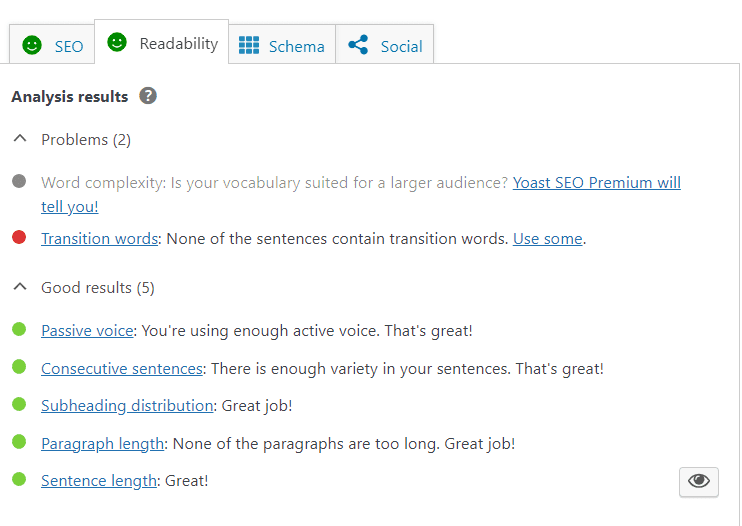
Task: Open the Social tab
Action: [x=385, y=44]
